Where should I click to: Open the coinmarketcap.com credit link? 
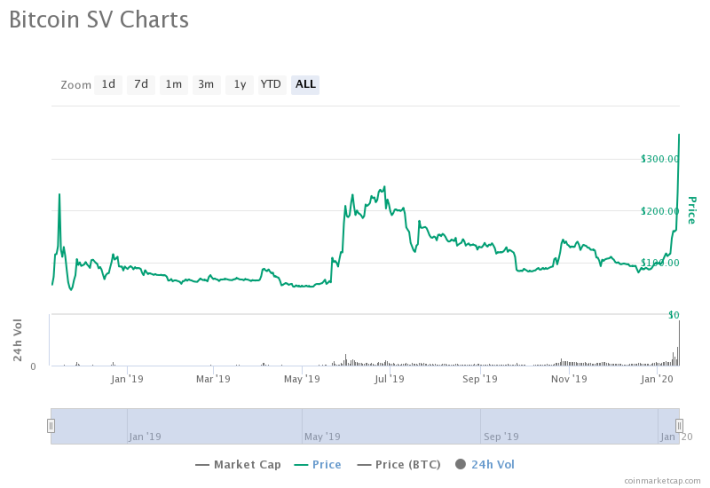pos(662,481)
